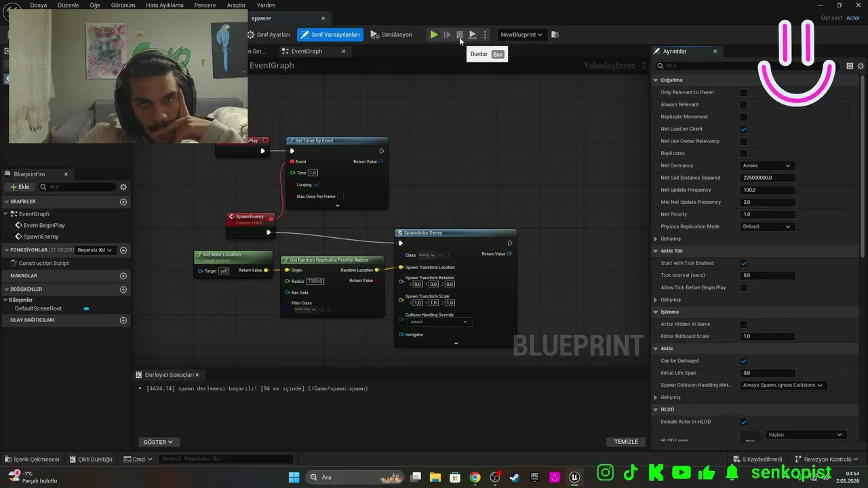This screenshot has width=868, height=488.
Task: Collapse the Aktör Tiki section
Action: [656, 251]
